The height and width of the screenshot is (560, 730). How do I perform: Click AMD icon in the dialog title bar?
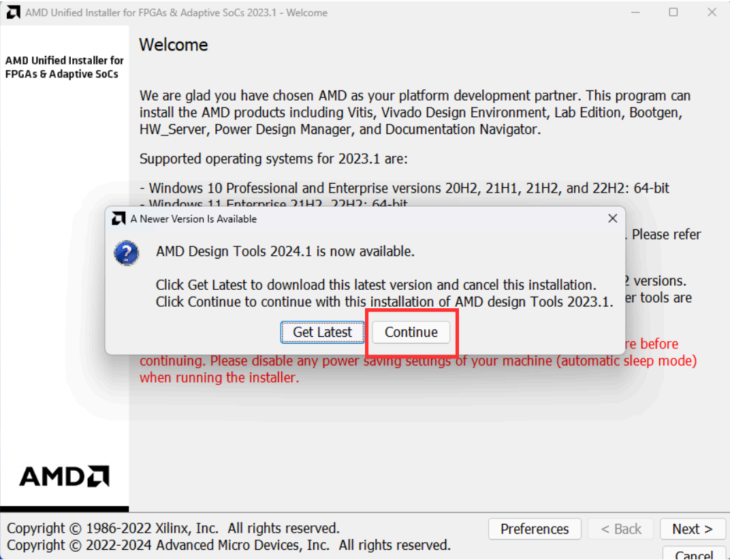(x=118, y=219)
